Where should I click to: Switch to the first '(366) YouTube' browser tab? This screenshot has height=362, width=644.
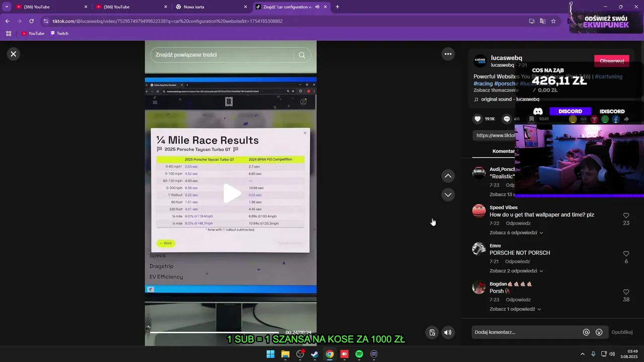pos(52,7)
